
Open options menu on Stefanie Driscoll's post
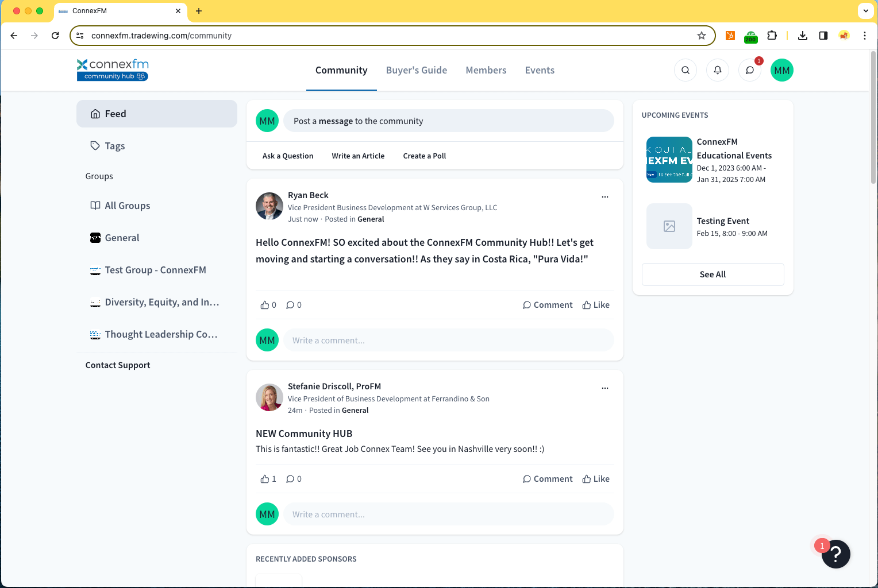click(x=604, y=388)
